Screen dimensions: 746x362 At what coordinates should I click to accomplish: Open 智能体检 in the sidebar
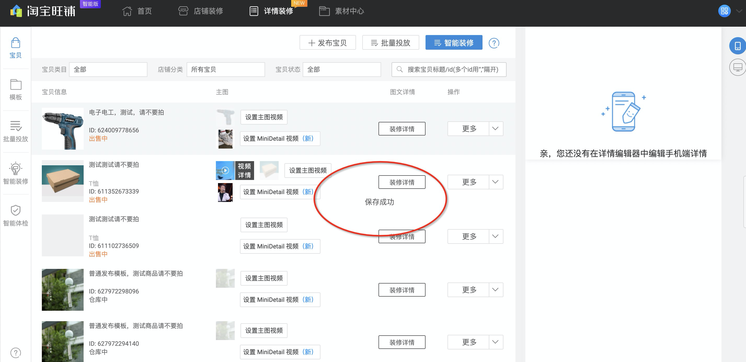click(16, 215)
